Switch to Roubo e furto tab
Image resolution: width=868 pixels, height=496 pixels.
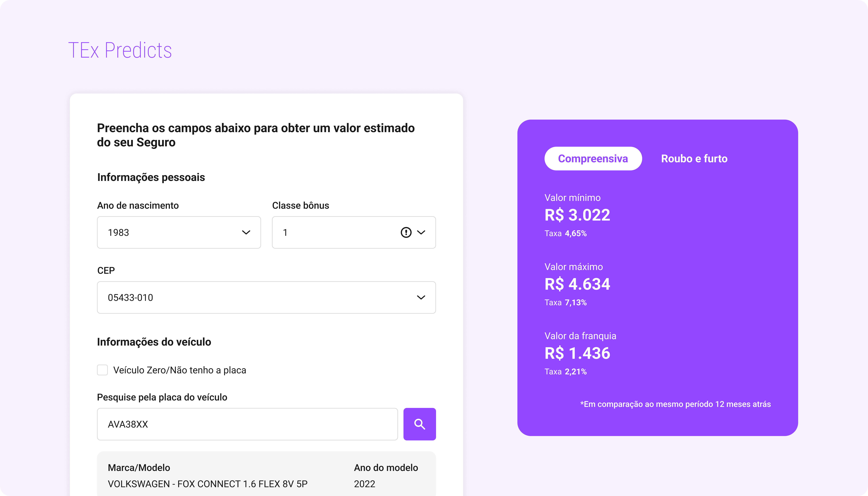tap(694, 158)
